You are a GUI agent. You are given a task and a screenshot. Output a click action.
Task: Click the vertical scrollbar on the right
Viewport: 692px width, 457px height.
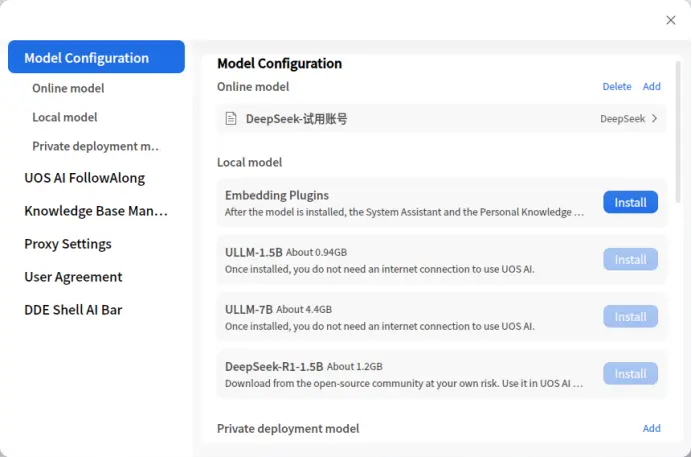(x=679, y=132)
